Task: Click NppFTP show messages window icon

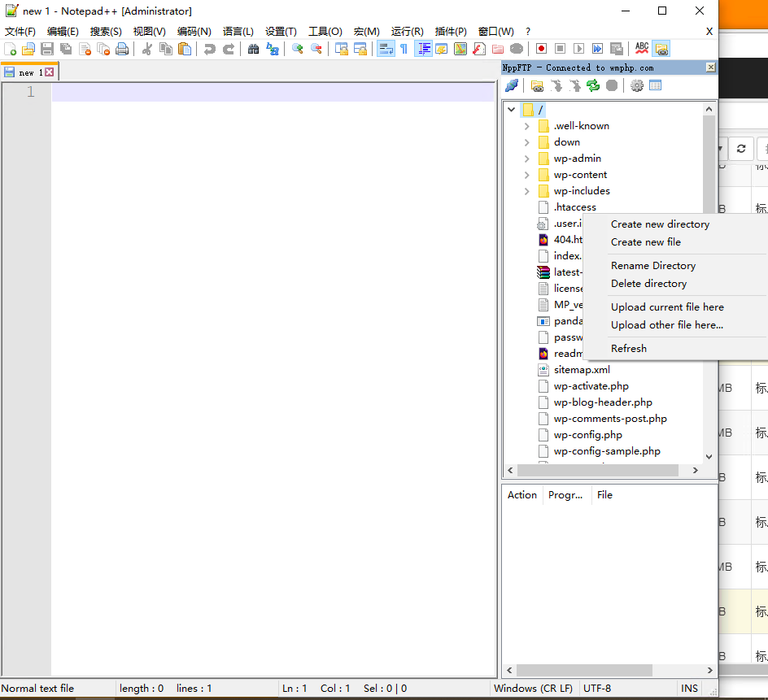Action: (656, 85)
